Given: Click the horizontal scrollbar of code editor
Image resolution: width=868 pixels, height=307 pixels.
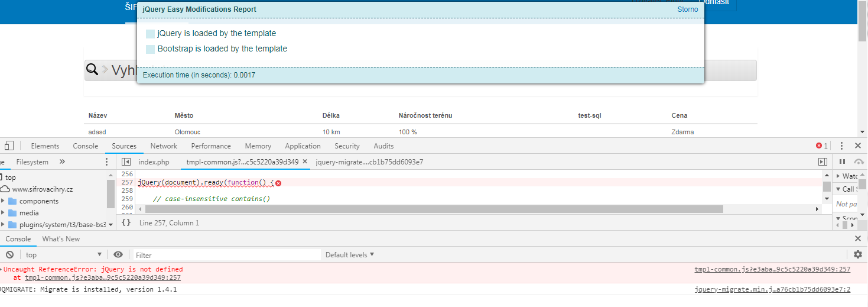Looking at the screenshot, I should coord(434,209).
